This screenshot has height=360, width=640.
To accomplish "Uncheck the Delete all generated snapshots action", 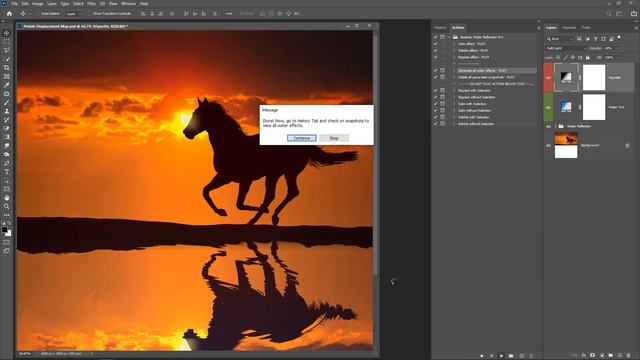I will click(x=436, y=77).
